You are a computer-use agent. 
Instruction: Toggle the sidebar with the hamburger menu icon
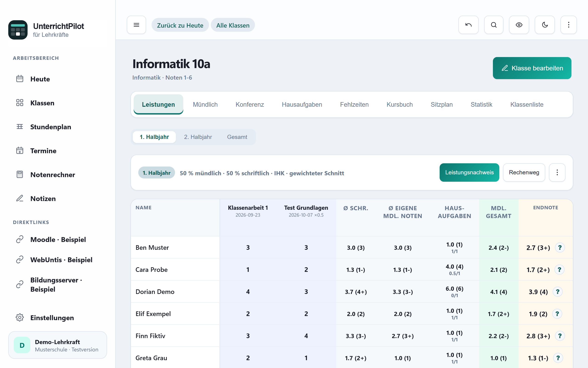pos(136,25)
